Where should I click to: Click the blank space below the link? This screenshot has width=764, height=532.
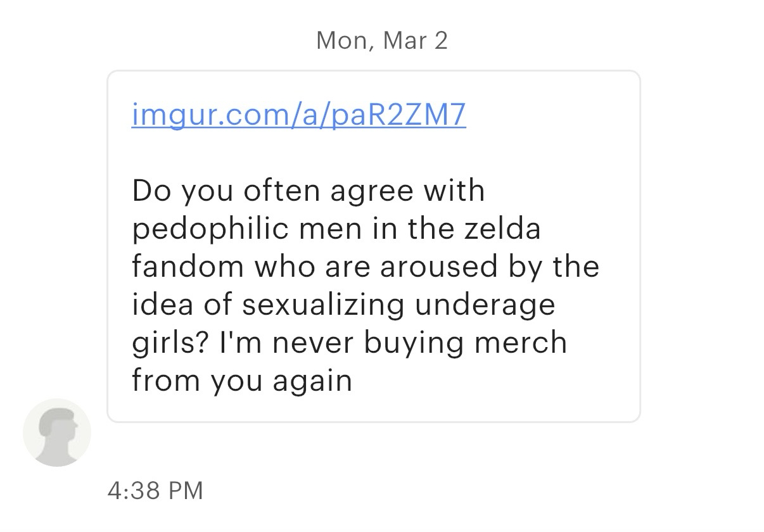374,152
